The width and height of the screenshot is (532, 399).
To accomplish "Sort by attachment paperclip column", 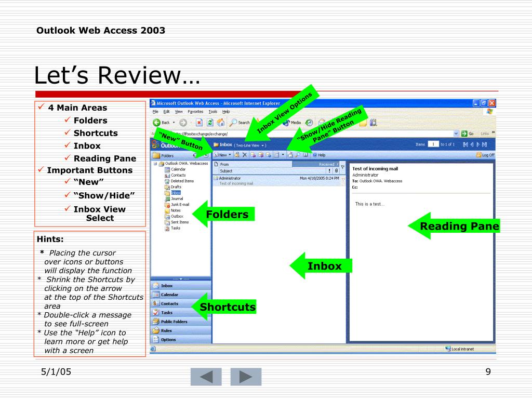I will pos(336,171).
